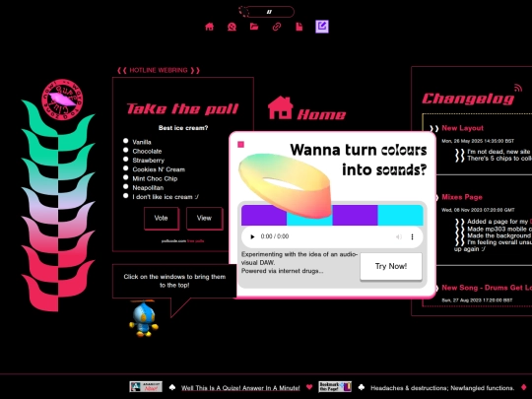Click the large house icon next to Home
Viewport: 532px width, 399px height.
tap(280, 107)
